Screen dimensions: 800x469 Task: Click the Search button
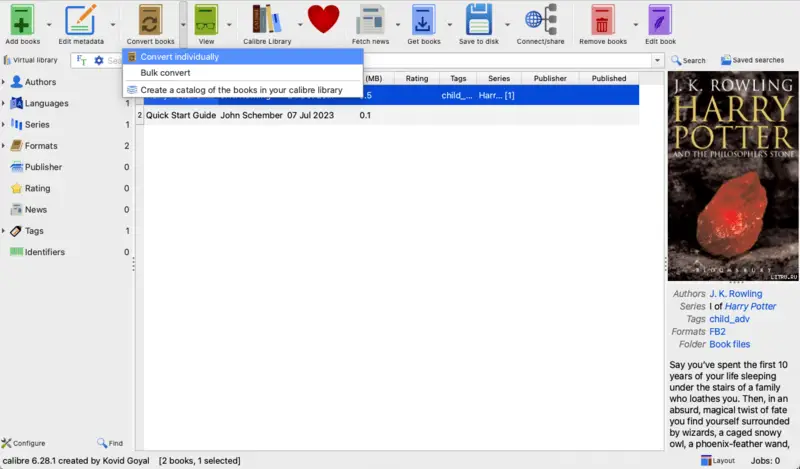coord(688,61)
